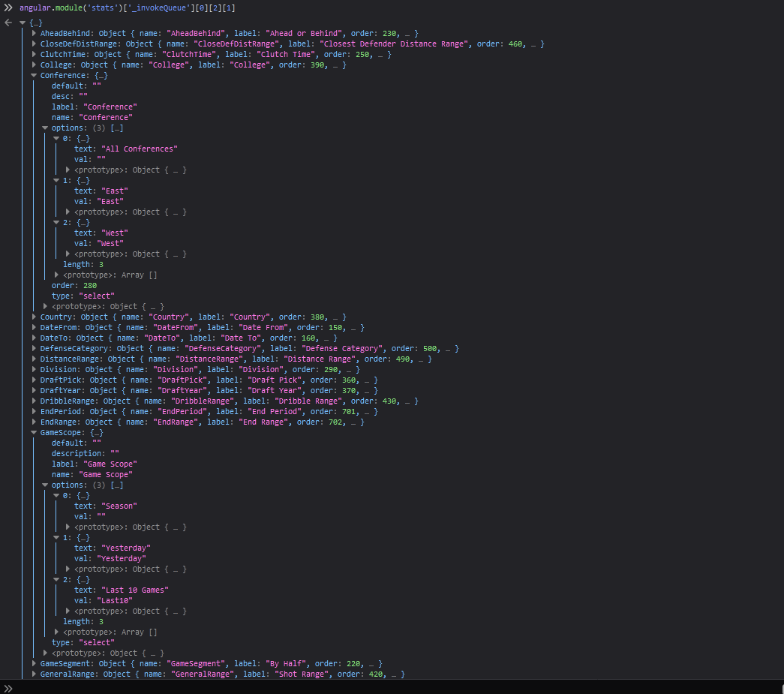Expand the DistanceRange object row
784x694 pixels.
[34, 359]
